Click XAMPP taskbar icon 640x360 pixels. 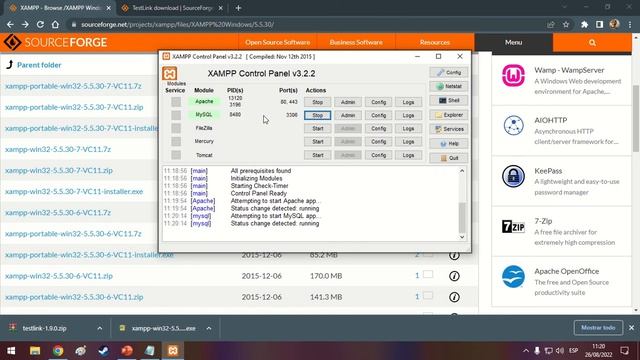tap(173, 351)
